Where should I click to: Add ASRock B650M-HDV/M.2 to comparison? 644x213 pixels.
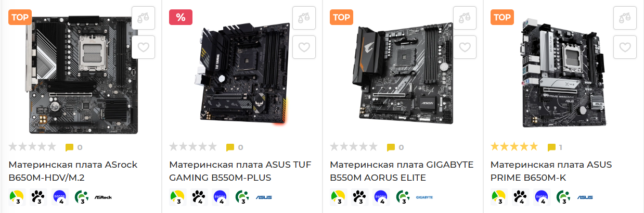(x=144, y=18)
